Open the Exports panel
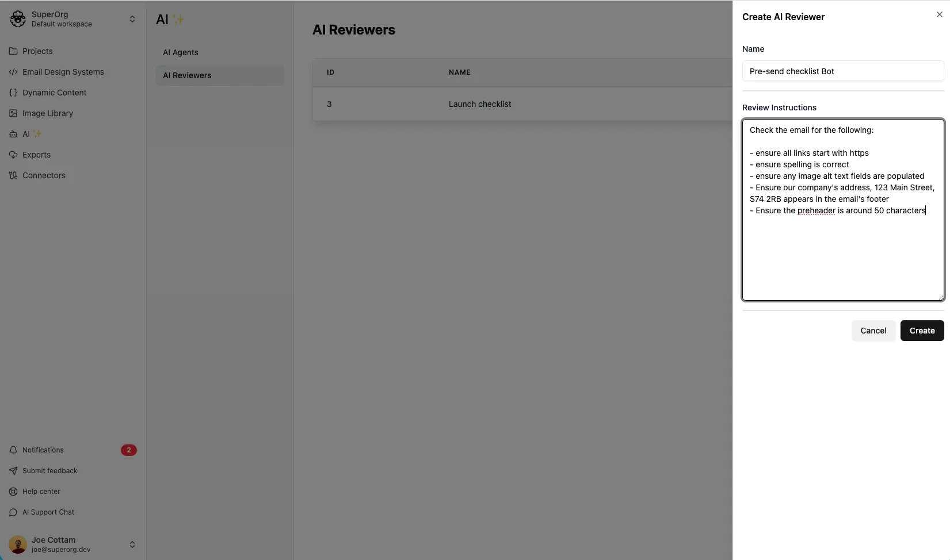The image size is (950, 560). pos(36,155)
